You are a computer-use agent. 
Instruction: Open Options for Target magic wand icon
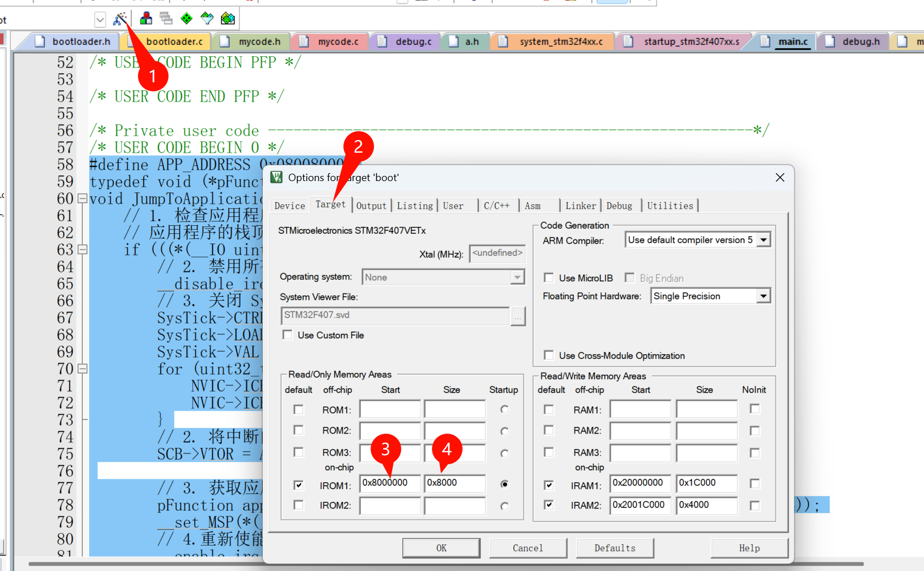pos(120,19)
